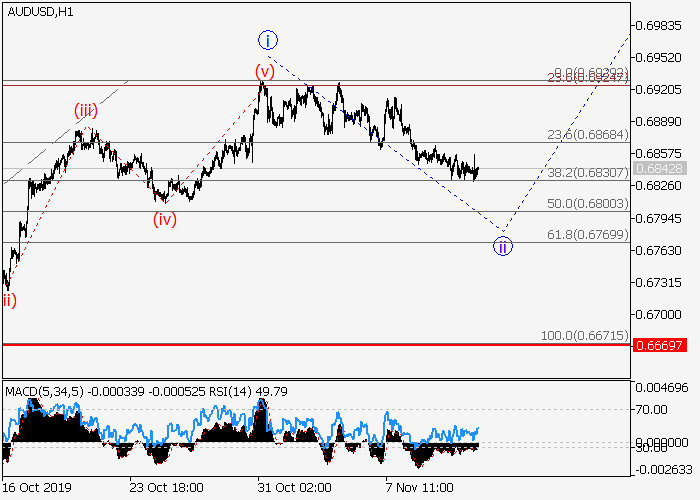This screenshot has height=500, width=700.
Task: Select the red (iv) wave label
Action: click(165, 219)
